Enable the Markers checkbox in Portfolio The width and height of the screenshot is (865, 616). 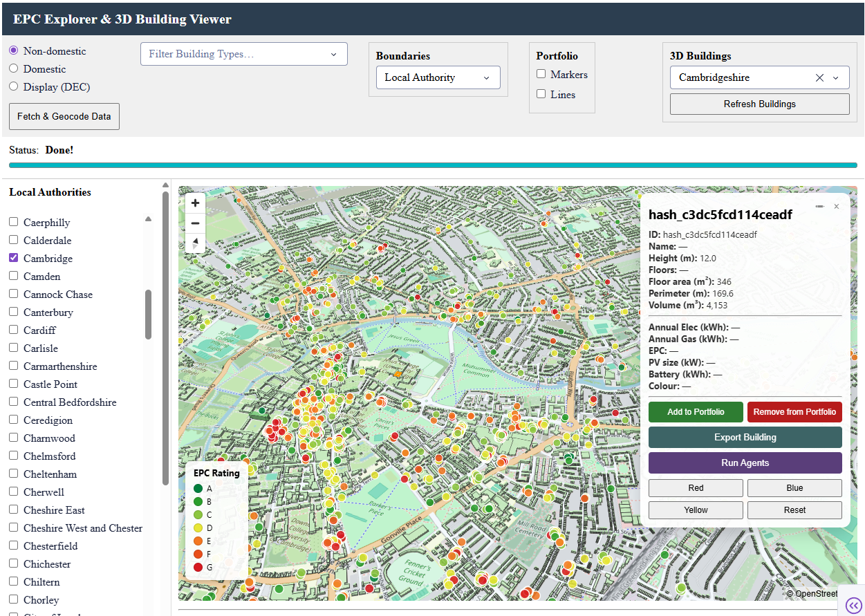click(x=543, y=75)
